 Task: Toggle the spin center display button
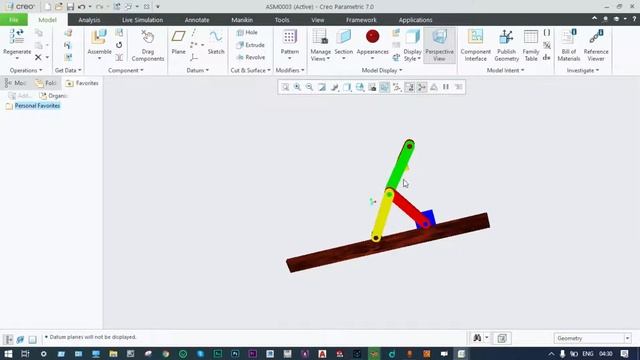coord(422,87)
